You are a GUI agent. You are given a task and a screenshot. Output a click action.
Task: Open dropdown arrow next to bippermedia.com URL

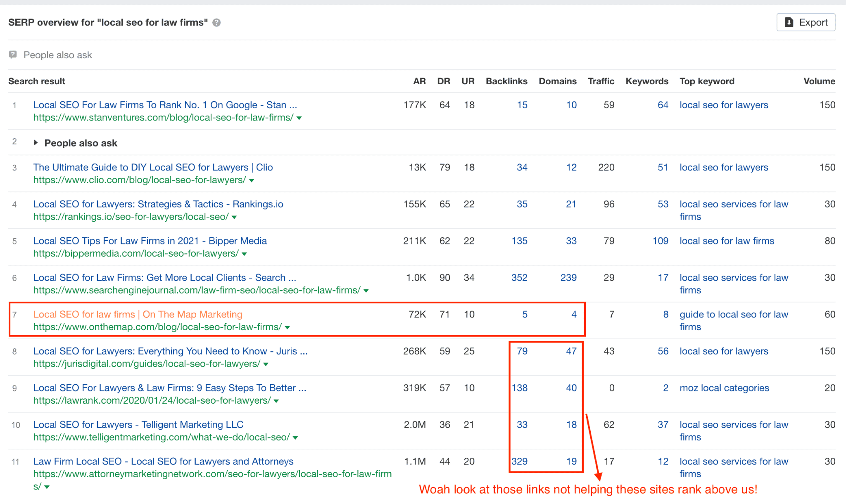pos(244,254)
